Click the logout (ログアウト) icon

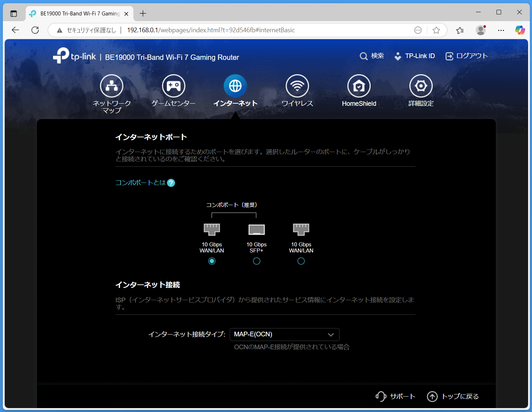click(449, 56)
